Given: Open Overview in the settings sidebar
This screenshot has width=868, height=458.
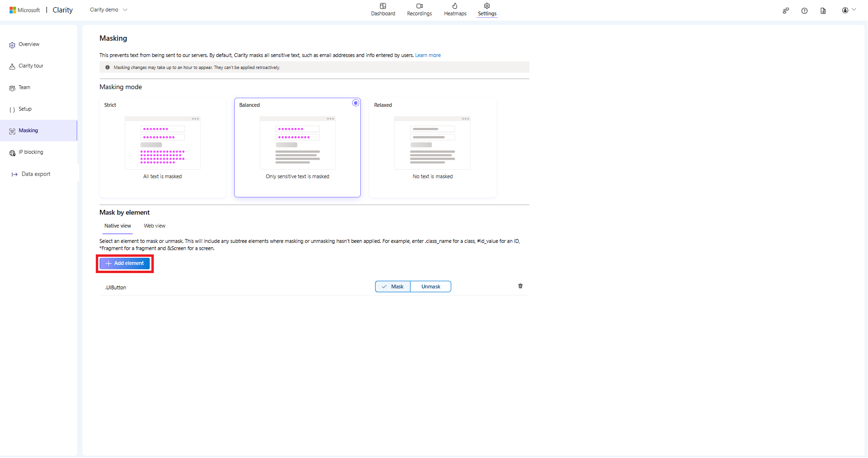Looking at the screenshot, I should click(x=38, y=45).
